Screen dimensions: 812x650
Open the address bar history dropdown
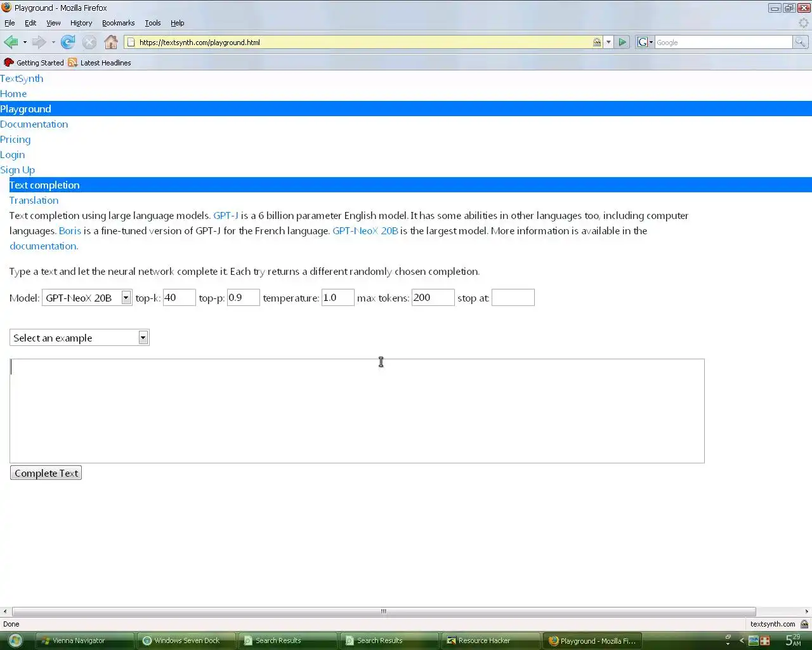(608, 43)
